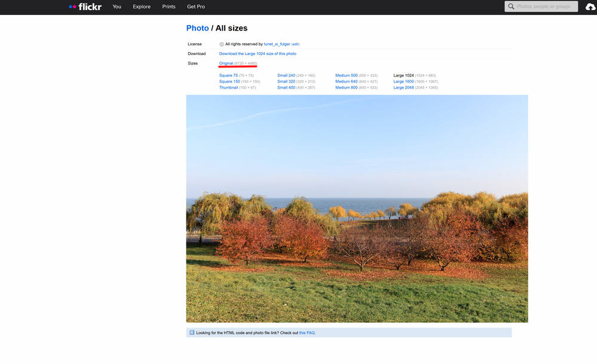Go to the Prints page

(169, 7)
